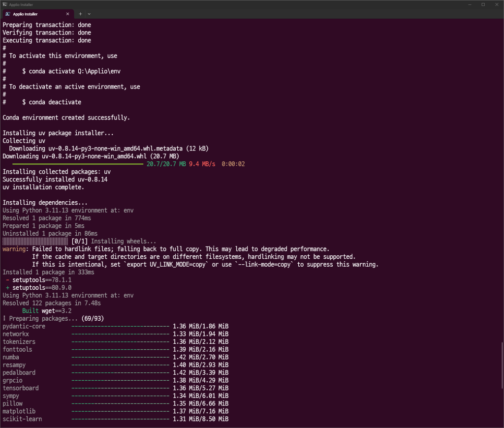Close the Applio Installer tab

tap(68, 14)
